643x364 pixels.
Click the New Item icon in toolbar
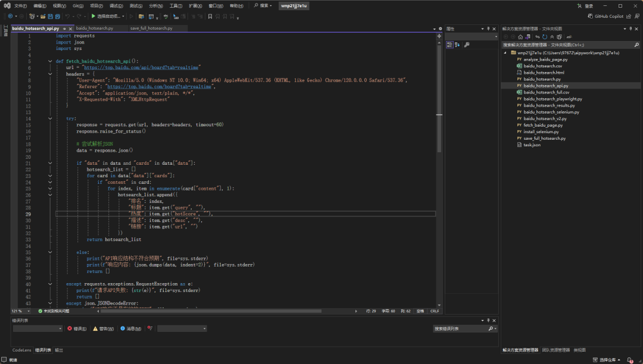click(32, 17)
